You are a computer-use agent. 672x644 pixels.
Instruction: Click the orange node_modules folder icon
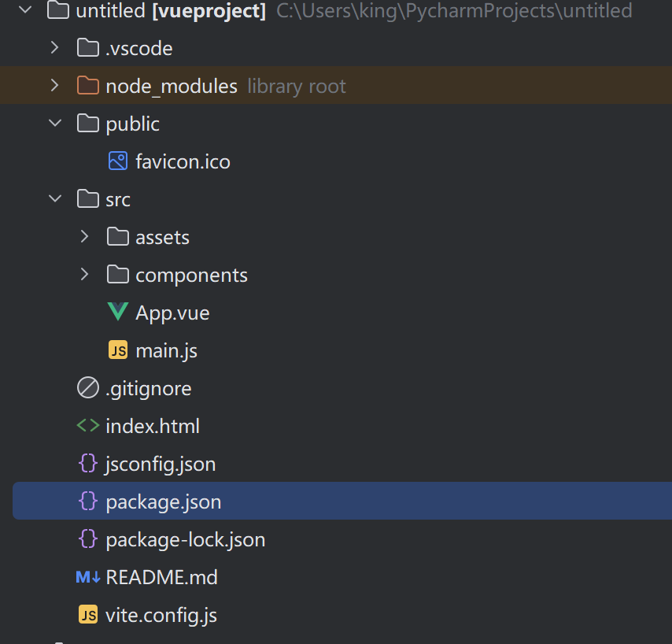click(x=87, y=86)
